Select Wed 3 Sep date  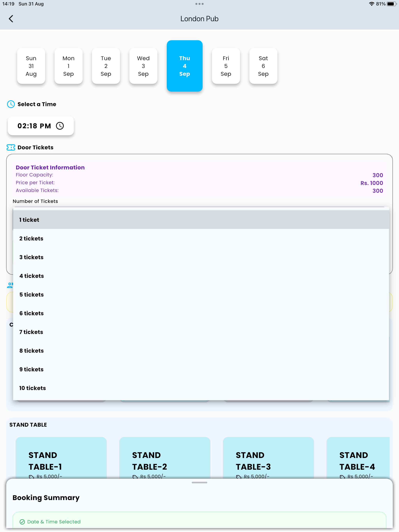point(143,66)
